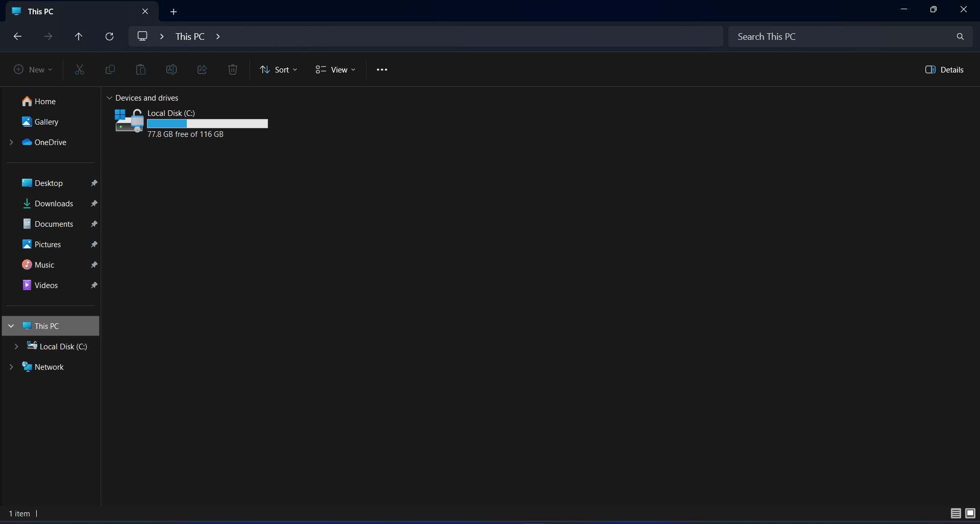The width and height of the screenshot is (980, 524).
Task: Switch to details list view icon
Action: (956, 513)
